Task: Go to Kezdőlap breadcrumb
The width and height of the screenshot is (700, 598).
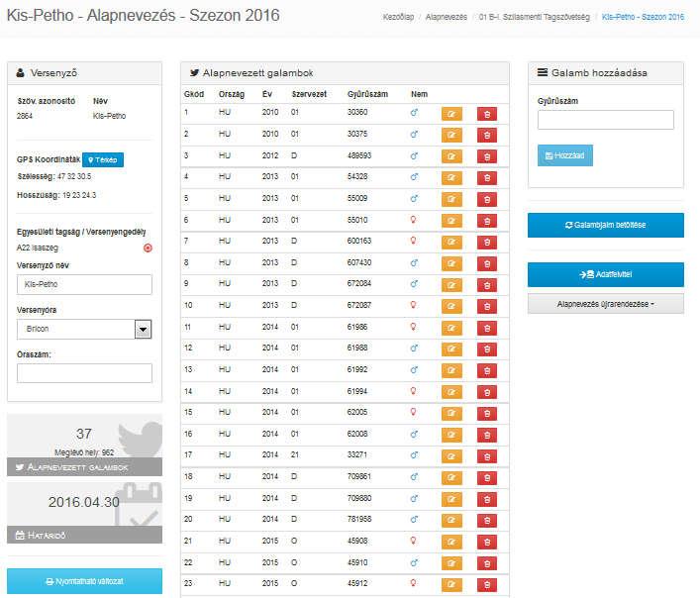Action: (x=398, y=17)
